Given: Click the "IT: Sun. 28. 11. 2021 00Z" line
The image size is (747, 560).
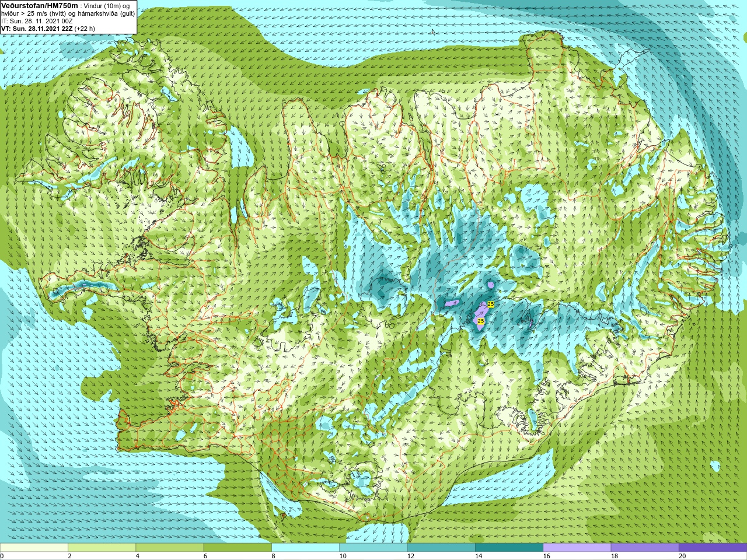Looking at the screenshot, I should pyautogui.click(x=37, y=21).
